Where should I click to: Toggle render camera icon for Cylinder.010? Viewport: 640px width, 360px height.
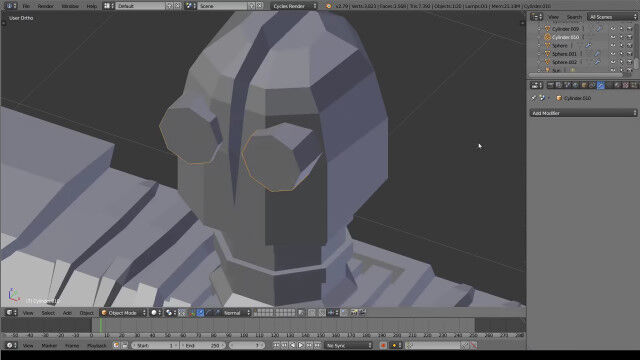tap(629, 37)
